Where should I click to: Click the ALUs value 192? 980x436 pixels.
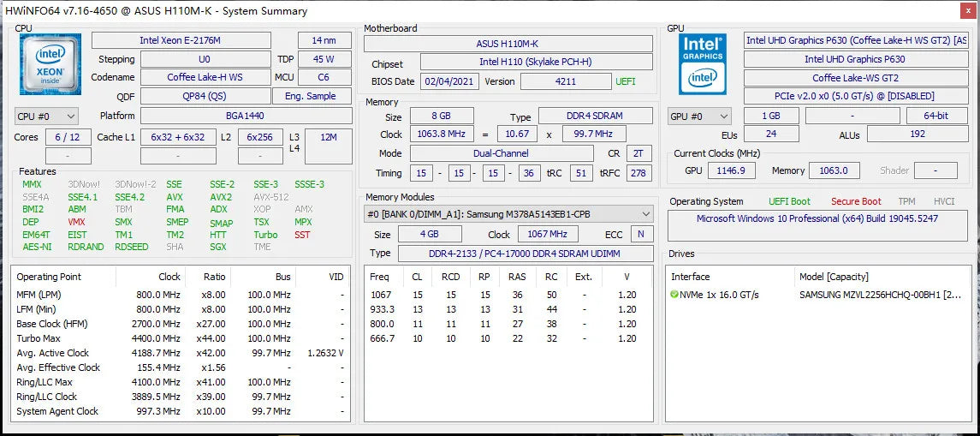918,134
